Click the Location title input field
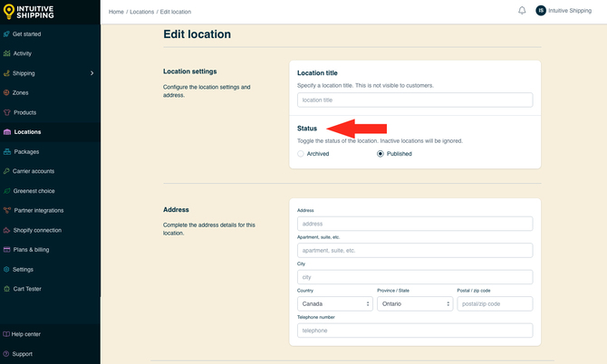 (x=415, y=100)
